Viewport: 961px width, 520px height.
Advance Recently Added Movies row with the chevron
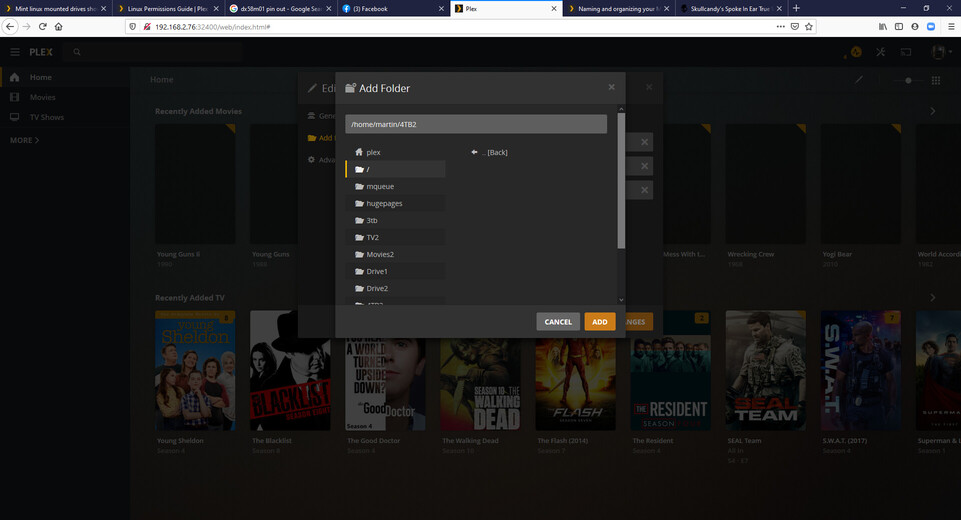coord(933,111)
